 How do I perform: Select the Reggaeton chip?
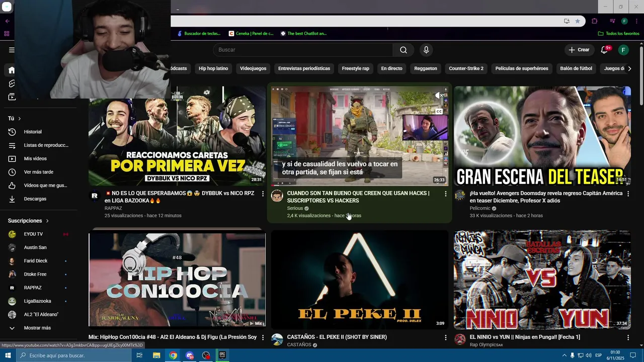tap(426, 68)
